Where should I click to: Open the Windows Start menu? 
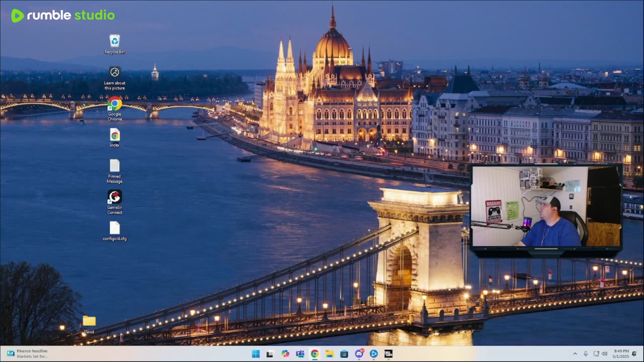[256, 354]
